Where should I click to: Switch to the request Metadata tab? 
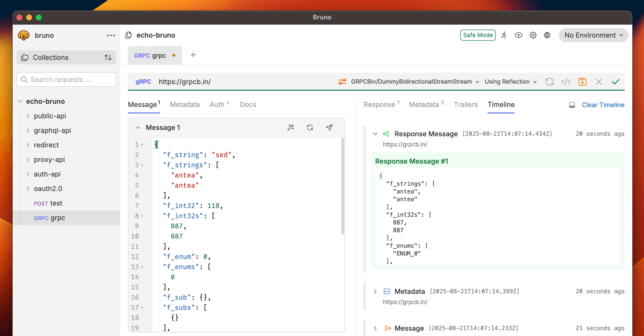pos(184,104)
